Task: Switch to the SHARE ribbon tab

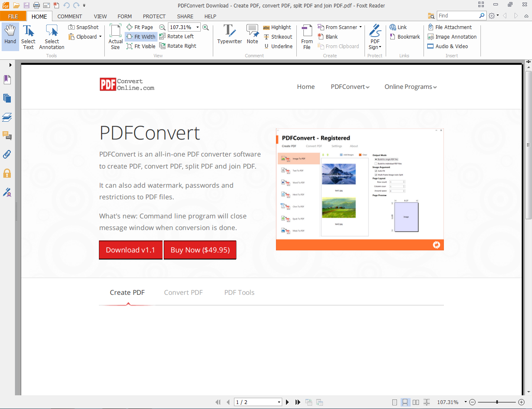Action: [x=185, y=16]
